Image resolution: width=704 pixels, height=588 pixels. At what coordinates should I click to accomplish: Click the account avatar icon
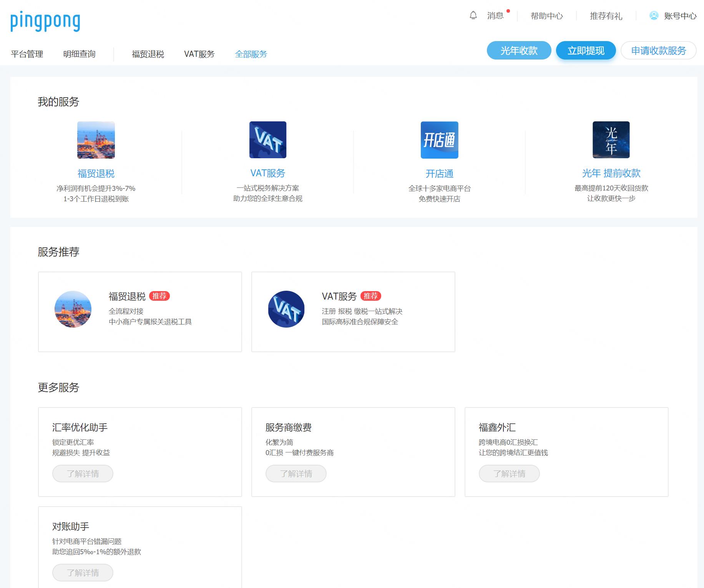tap(654, 15)
